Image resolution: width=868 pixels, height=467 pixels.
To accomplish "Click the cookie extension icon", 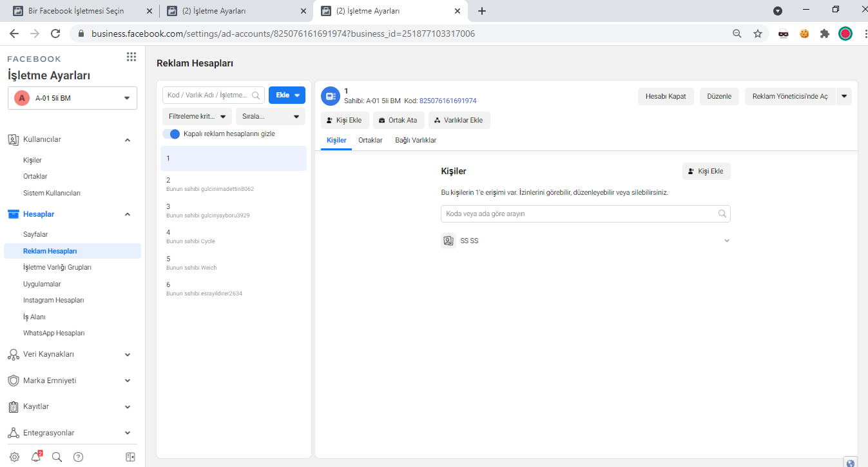I will [804, 34].
